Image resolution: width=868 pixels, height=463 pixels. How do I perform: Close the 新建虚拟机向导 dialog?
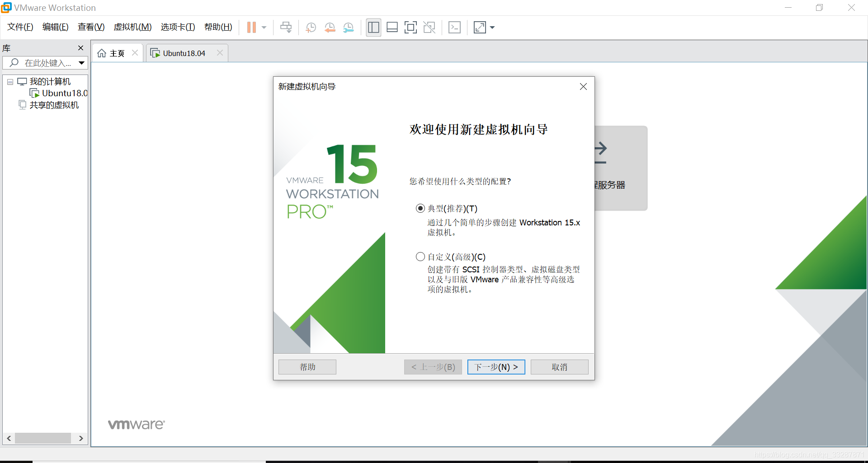(x=583, y=86)
